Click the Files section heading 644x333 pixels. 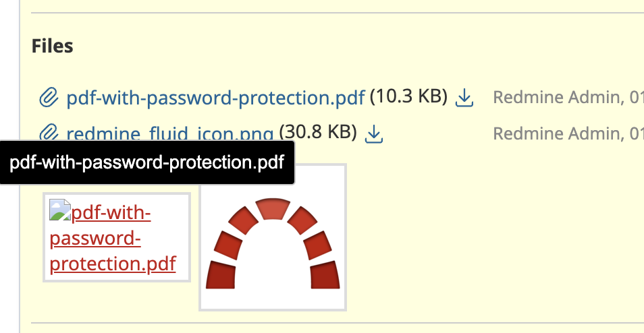52,46
